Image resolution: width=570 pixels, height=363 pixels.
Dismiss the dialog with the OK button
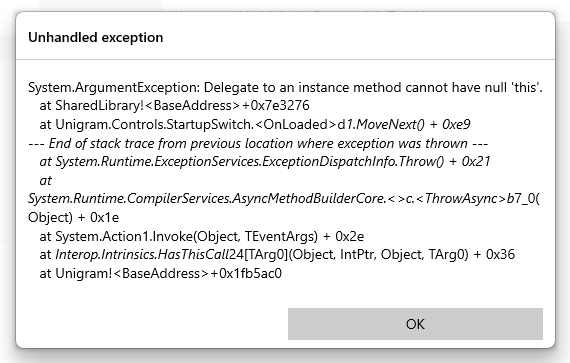point(415,324)
